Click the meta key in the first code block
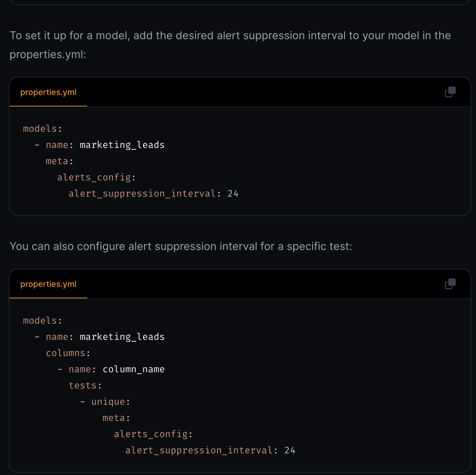476x475 pixels. (x=57, y=161)
